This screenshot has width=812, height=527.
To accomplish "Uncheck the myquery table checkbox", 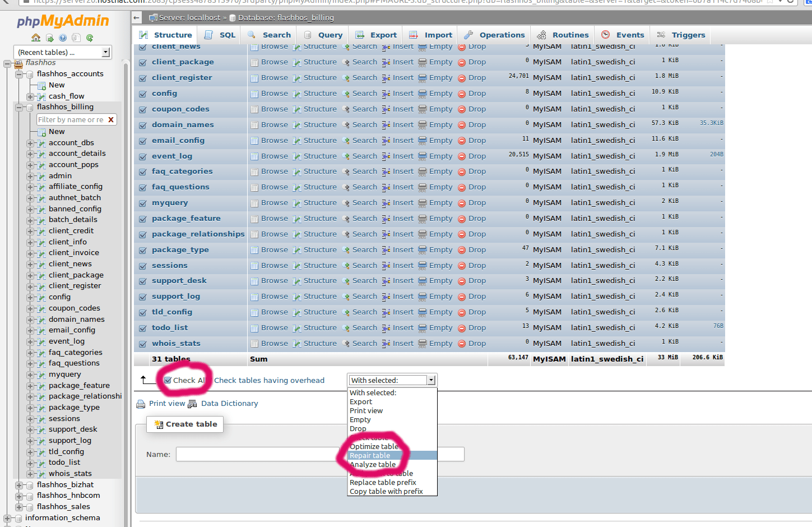I will tap(142, 202).
